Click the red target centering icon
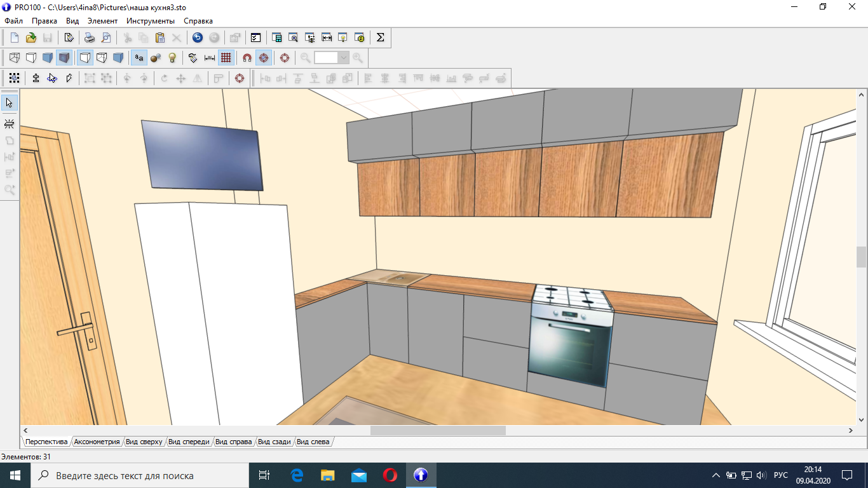 [x=285, y=58]
